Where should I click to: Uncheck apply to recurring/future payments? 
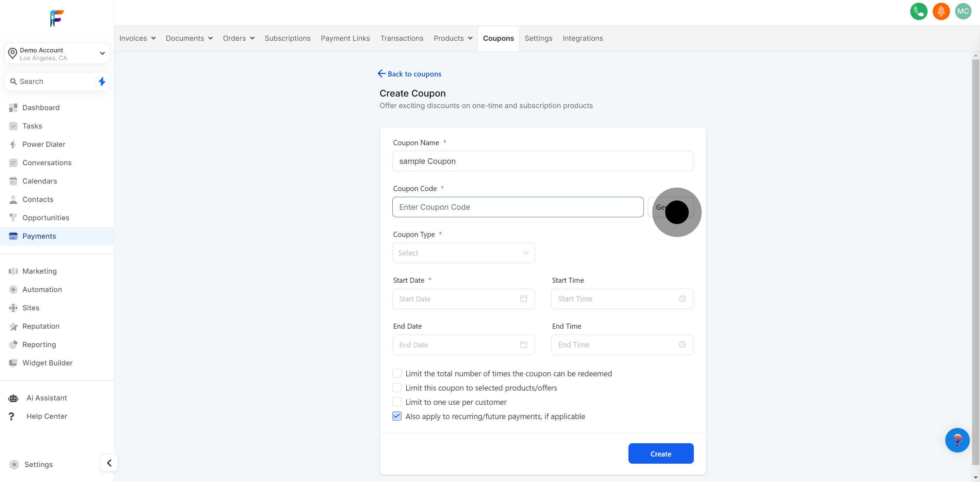click(397, 416)
